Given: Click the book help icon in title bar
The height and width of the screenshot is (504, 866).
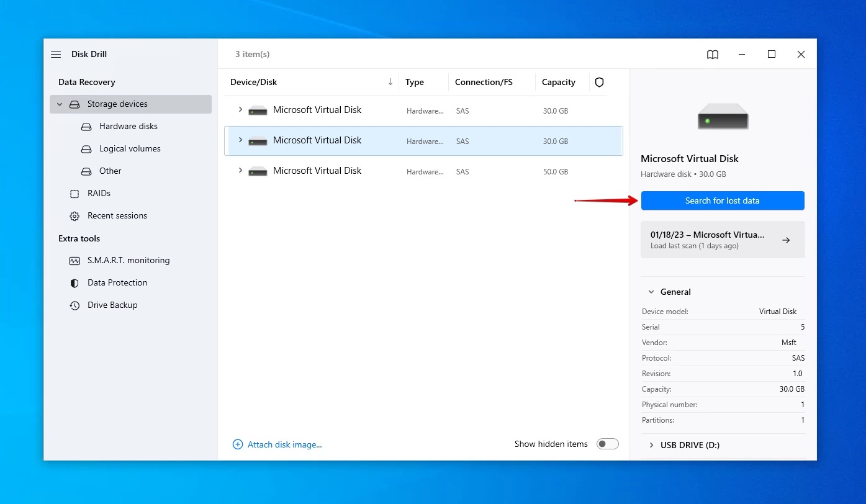Looking at the screenshot, I should (x=713, y=55).
